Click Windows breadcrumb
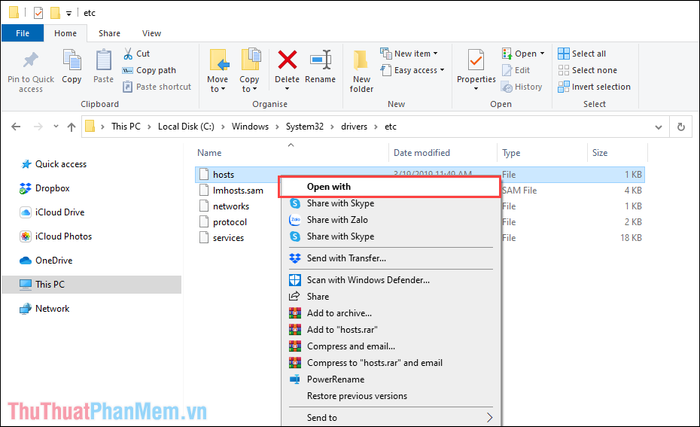Screen dimensions: 700x427 250,126
